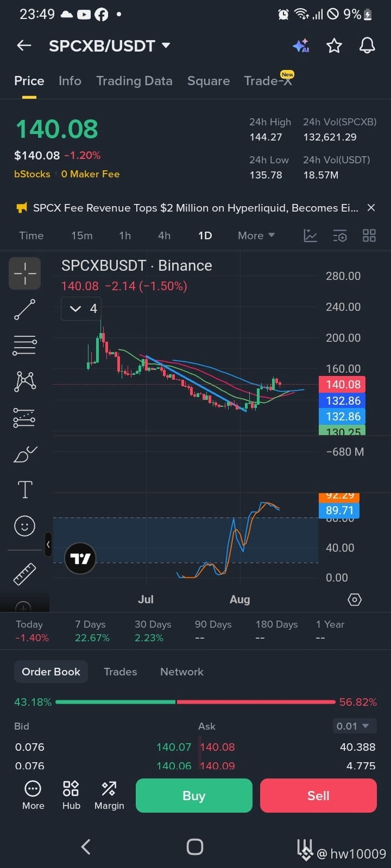Select the 15m chart interval
Image resolution: width=391 pixels, height=868 pixels.
pos(82,235)
